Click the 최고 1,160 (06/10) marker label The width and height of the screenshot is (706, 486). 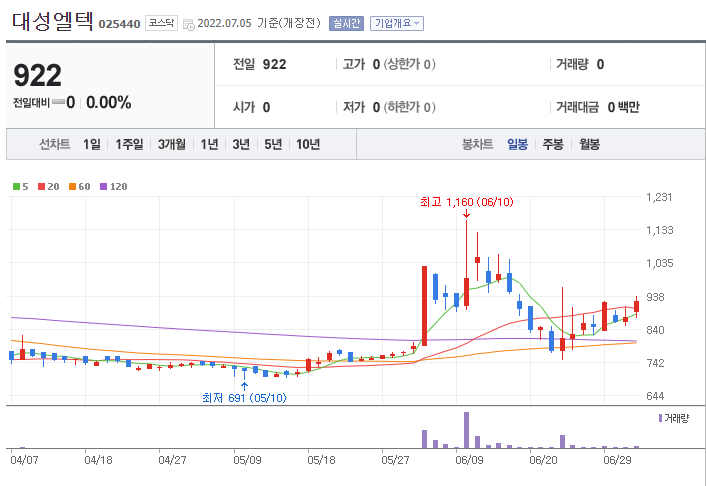(466, 202)
